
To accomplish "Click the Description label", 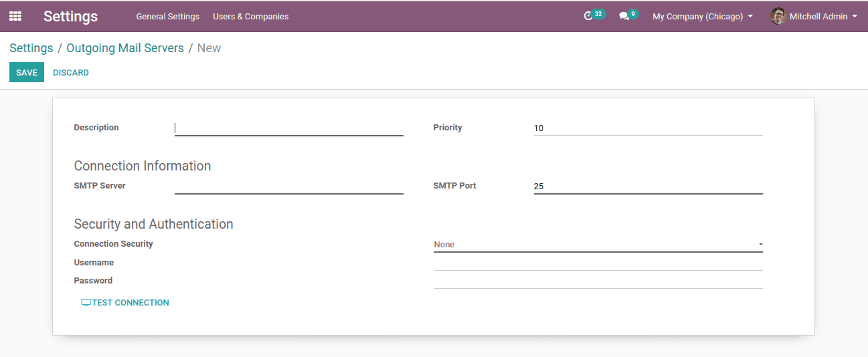I will [96, 128].
